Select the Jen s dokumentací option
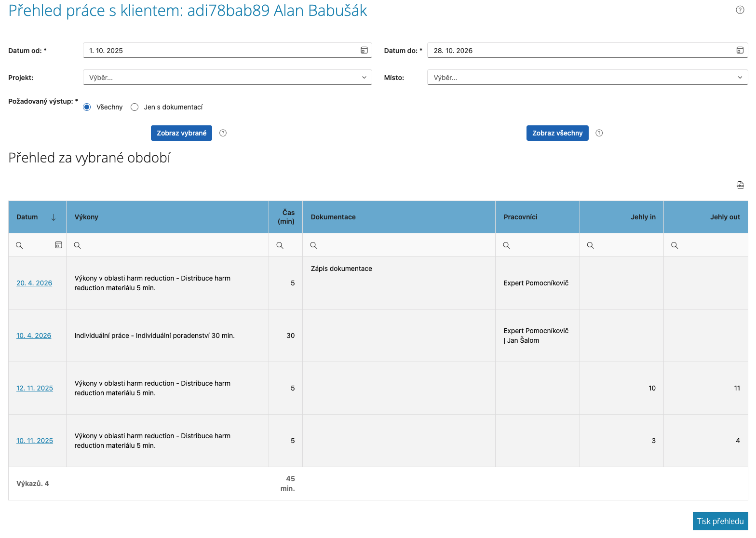This screenshot has width=756, height=538. tap(135, 107)
